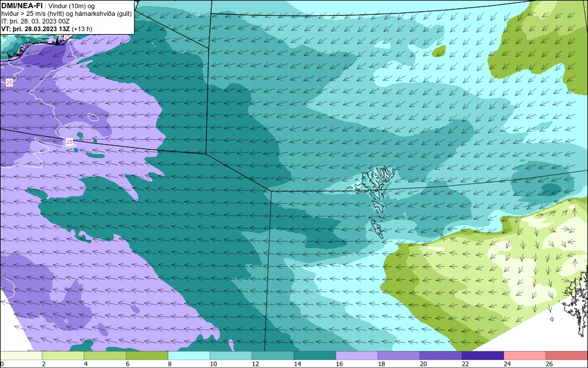Image resolution: width=588 pixels, height=368 pixels.
Task: Pick the medium green 4–6 legend swatch
Action: 105,356
